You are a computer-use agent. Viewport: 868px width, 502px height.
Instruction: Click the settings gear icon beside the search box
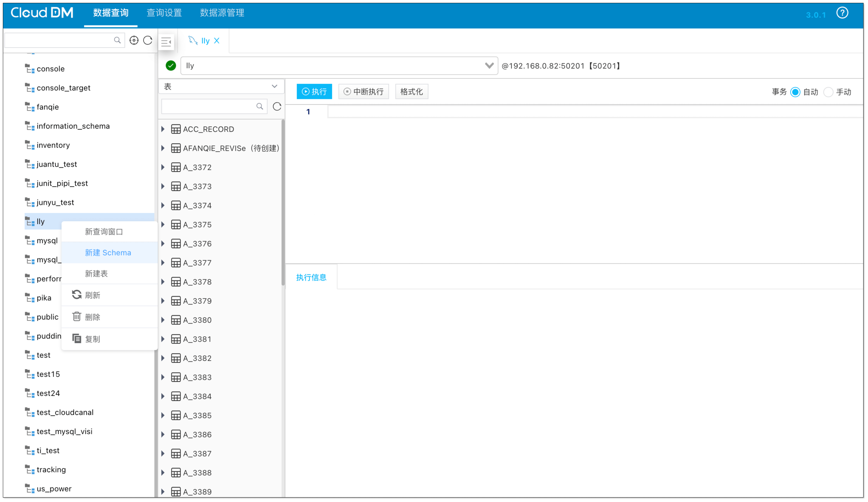[134, 40]
